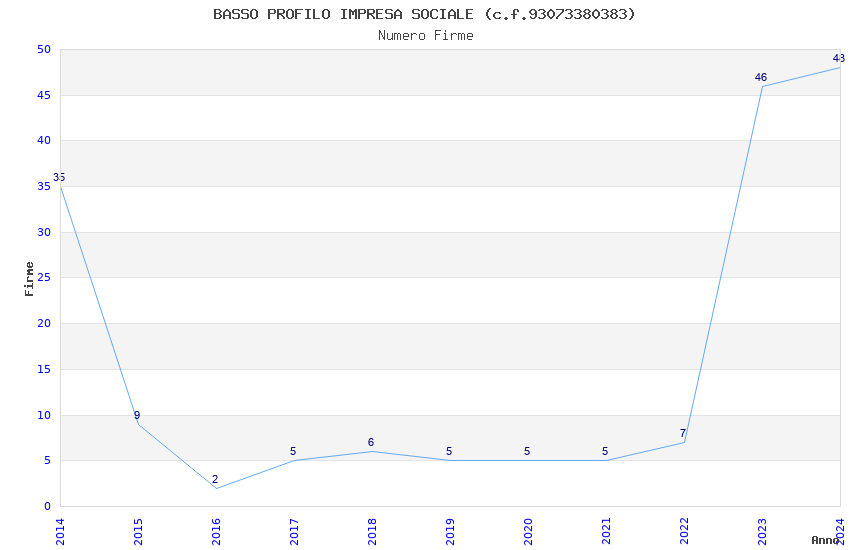Screen dimensions: 850x550
Task: Select the 2019 x-axis year label
Action: point(450,532)
